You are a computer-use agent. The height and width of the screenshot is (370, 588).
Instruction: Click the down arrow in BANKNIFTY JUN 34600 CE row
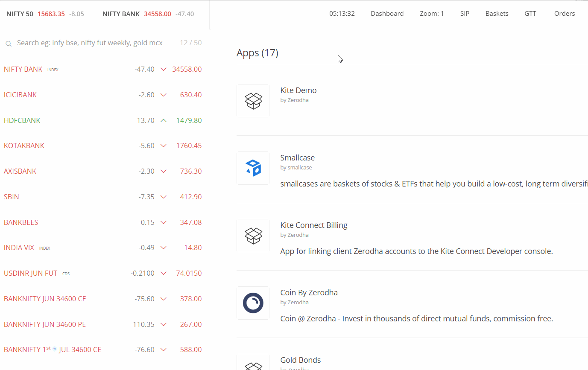click(163, 299)
